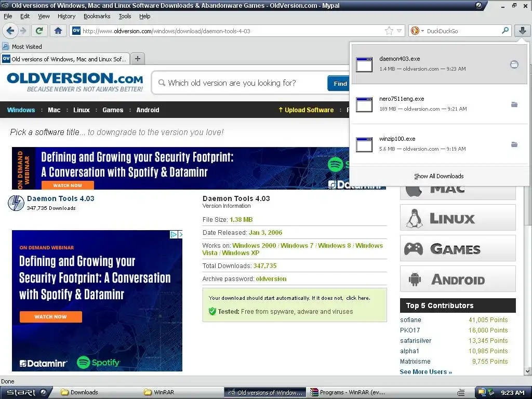Open the Home page icon
The height and width of the screenshot is (399, 532).
tap(58, 31)
